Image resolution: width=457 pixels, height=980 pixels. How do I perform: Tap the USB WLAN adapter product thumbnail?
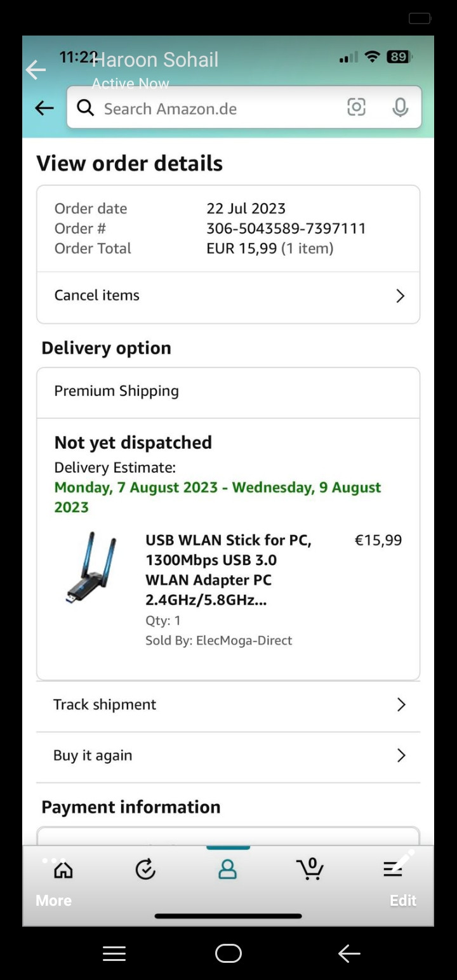tap(92, 567)
